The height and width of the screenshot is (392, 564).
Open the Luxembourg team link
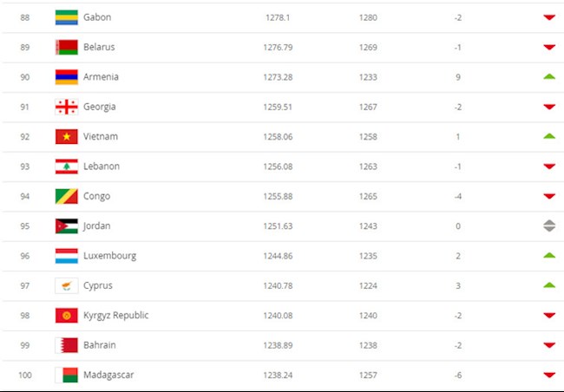pos(109,256)
